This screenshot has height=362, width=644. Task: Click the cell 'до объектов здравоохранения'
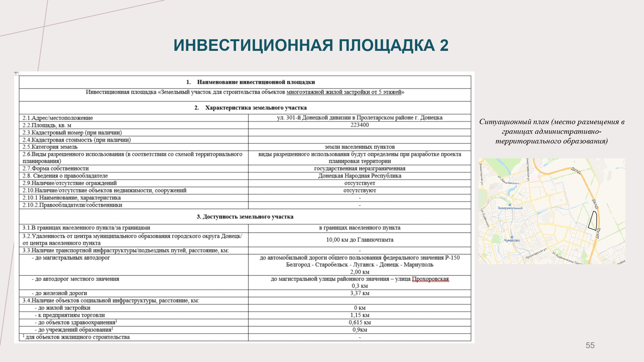[x=134, y=322]
